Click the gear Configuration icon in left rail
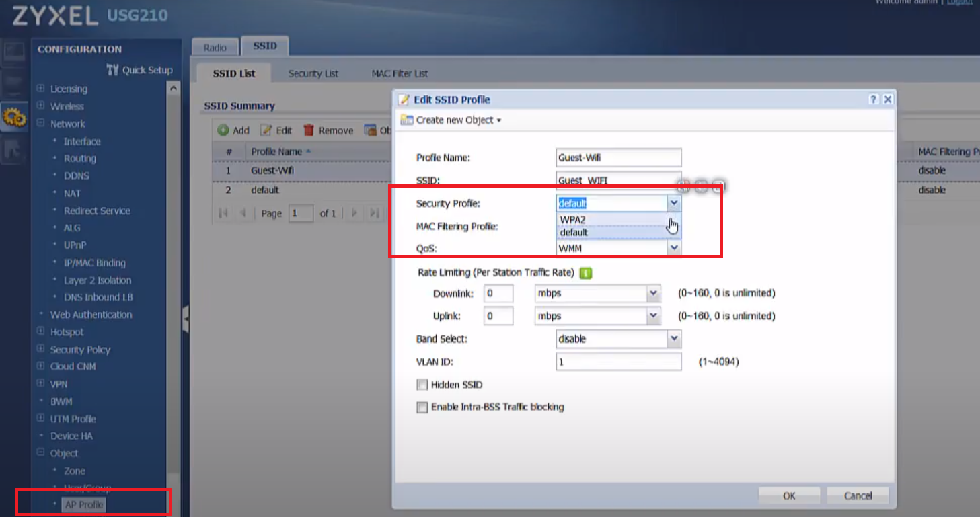Screen dimensions: 980x517 coord(14,118)
